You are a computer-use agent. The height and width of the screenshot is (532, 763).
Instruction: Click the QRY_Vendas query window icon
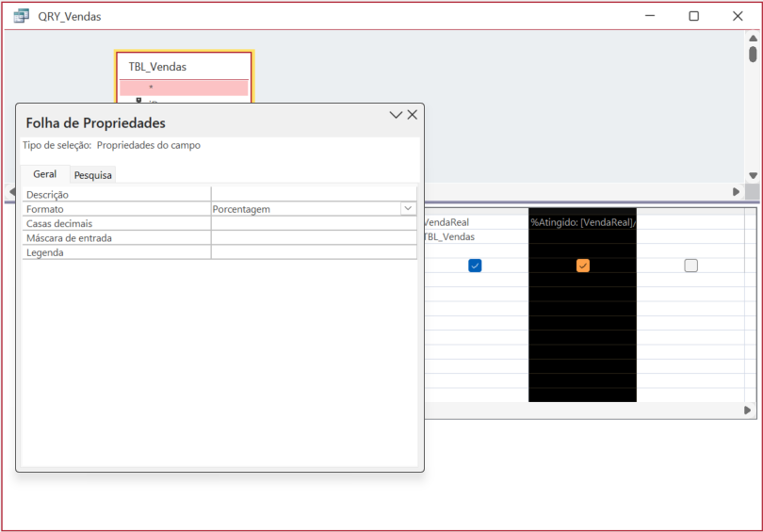click(21, 16)
